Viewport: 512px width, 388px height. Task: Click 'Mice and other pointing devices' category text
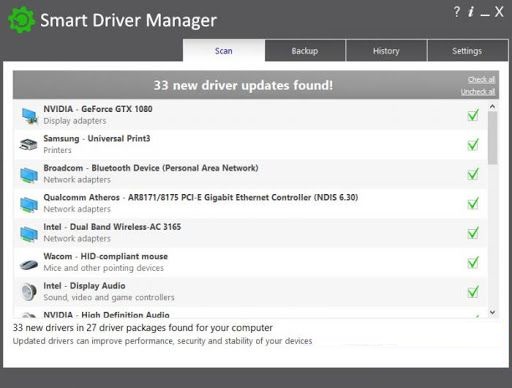coord(104,268)
